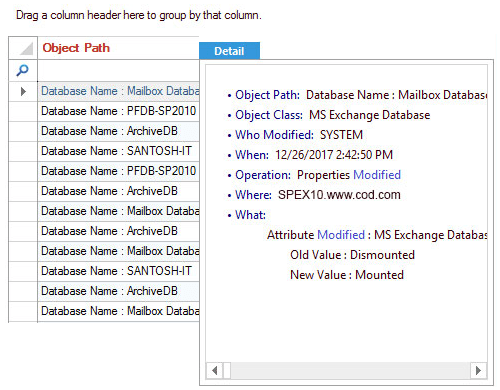Click the 'Object Path:' label in the Detail pane
The image size is (500, 390).
tap(268, 95)
